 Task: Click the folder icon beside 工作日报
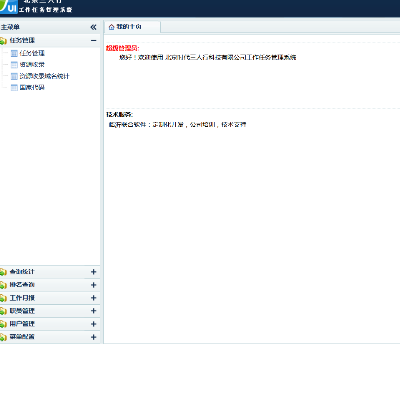pos(3,298)
